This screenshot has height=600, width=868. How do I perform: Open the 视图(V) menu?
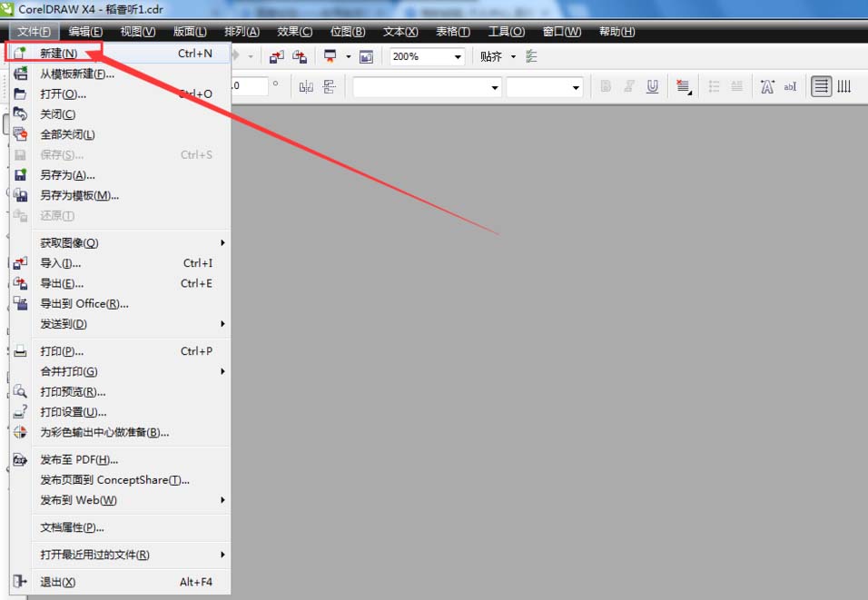[138, 32]
